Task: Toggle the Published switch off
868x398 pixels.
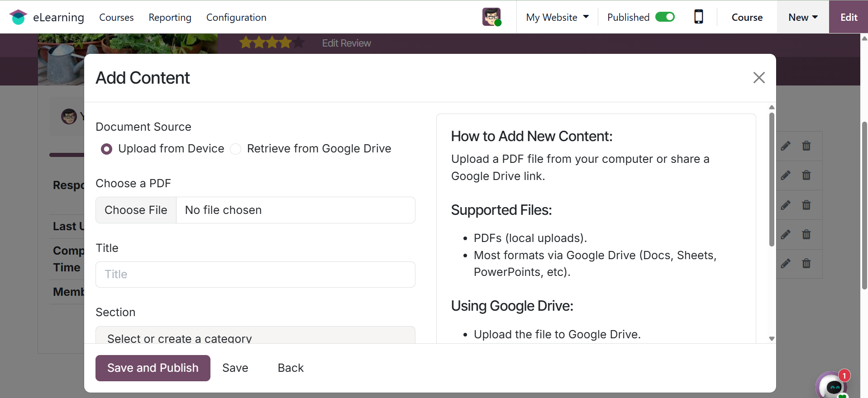Action: click(x=665, y=17)
